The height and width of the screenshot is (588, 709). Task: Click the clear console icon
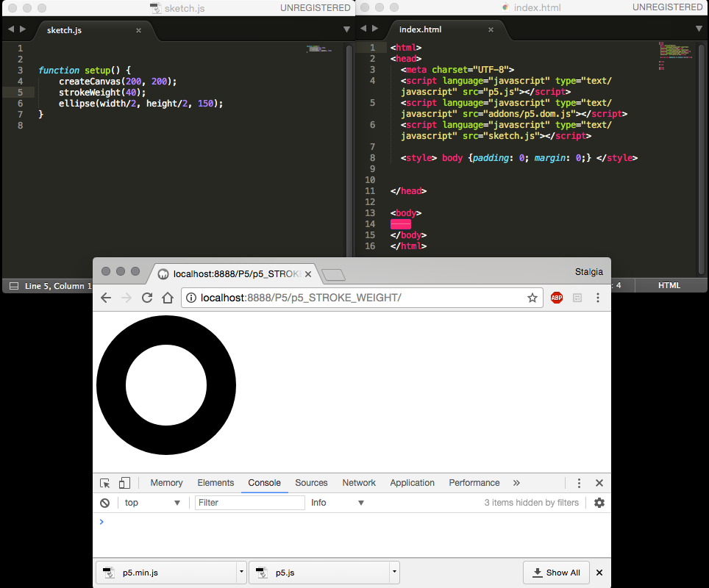pyautogui.click(x=104, y=503)
